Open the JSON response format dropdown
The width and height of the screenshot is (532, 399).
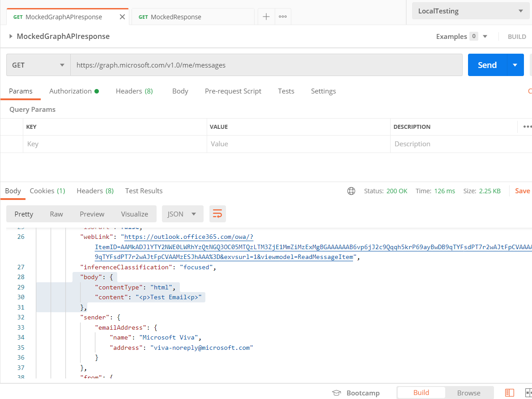(x=183, y=214)
